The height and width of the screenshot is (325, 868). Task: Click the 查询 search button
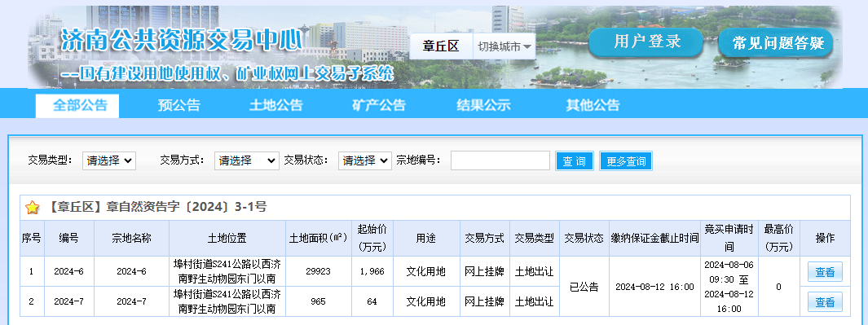click(574, 161)
